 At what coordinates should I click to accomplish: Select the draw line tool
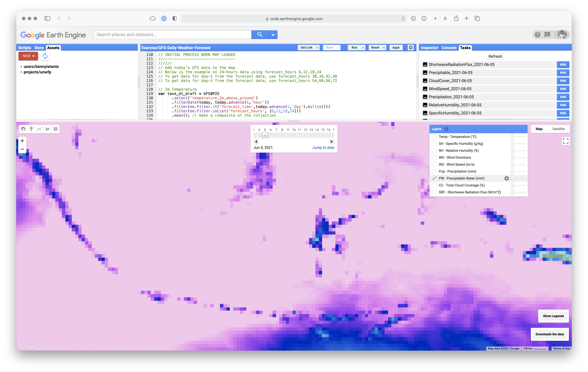tap(39, 129)
